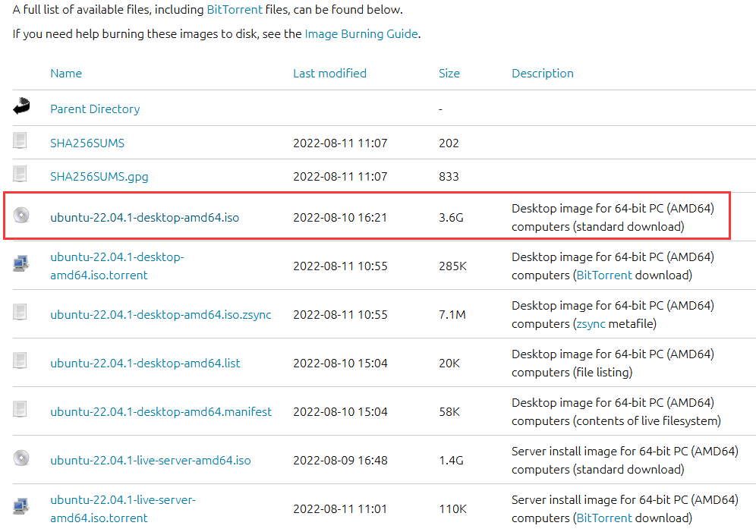Click the date 2022-08-11 11:01
The image size is (756, 532).
340,509
